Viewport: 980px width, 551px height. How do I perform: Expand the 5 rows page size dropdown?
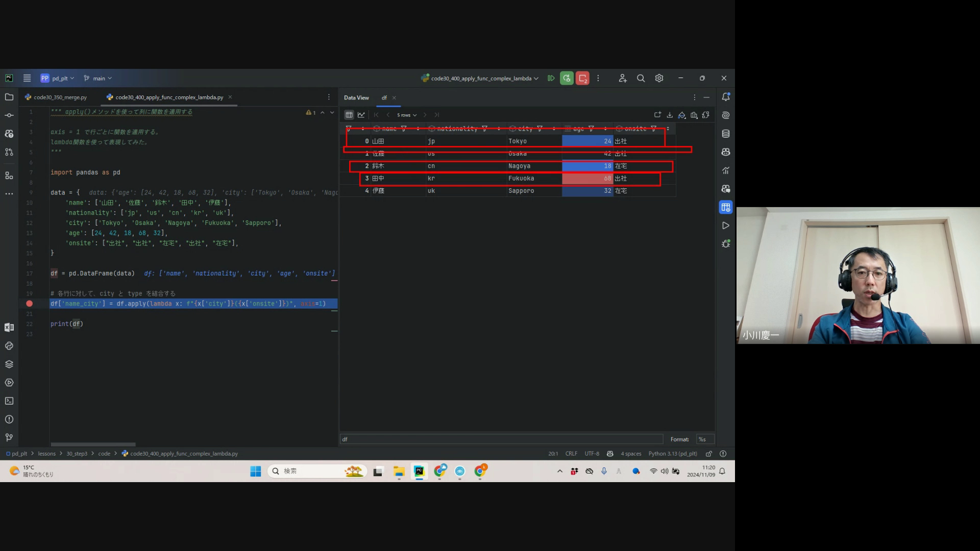tap(407, 115)
